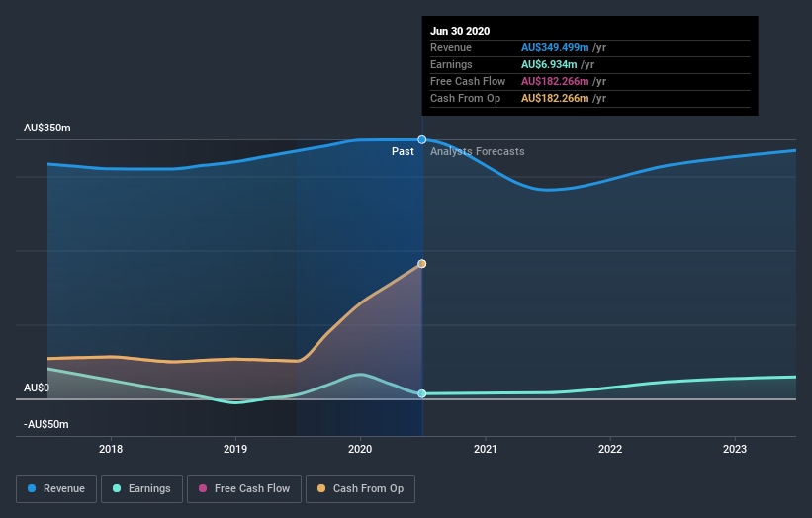812x518 pixels.
Task: Click the 2023 x-axis label
Action: (x=735, y=449)
